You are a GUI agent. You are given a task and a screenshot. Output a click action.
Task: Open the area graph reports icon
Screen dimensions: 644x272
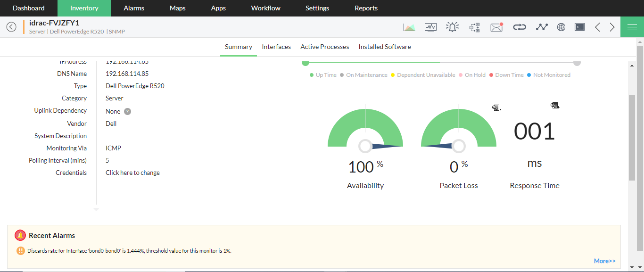409,27
